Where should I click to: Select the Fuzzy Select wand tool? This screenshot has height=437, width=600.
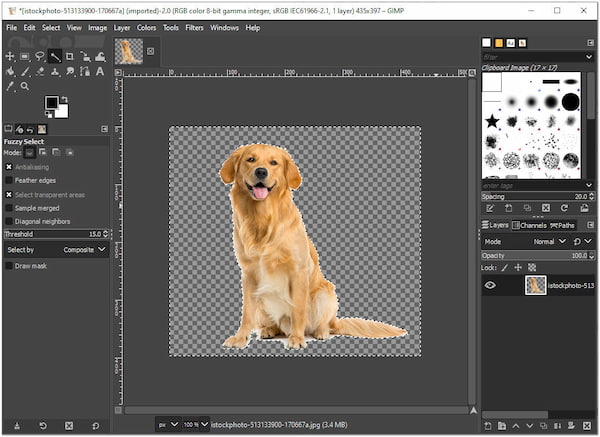click(55, 57)
